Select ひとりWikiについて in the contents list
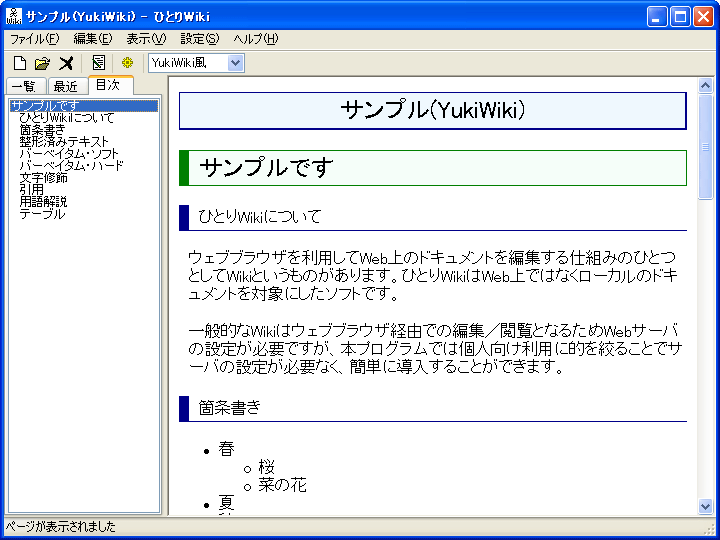This screenshot has height=540, width=720. pyautogui.click(x=67, y=118)
